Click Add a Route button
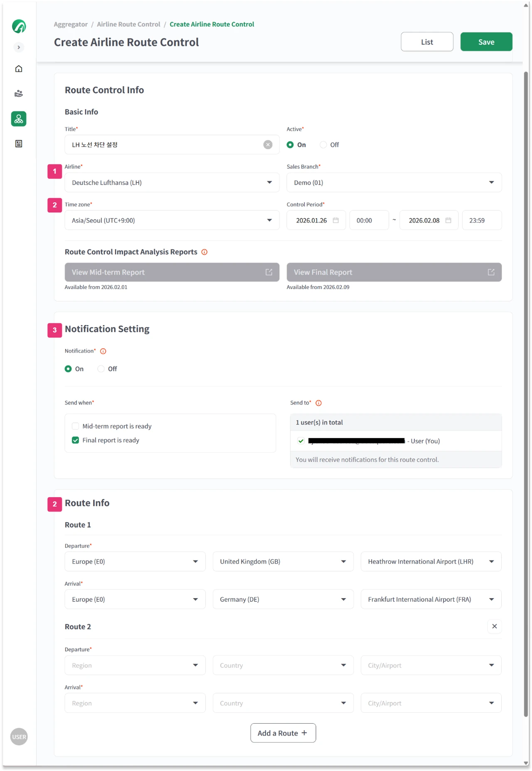The image size is (532, 771). point(283,733)
